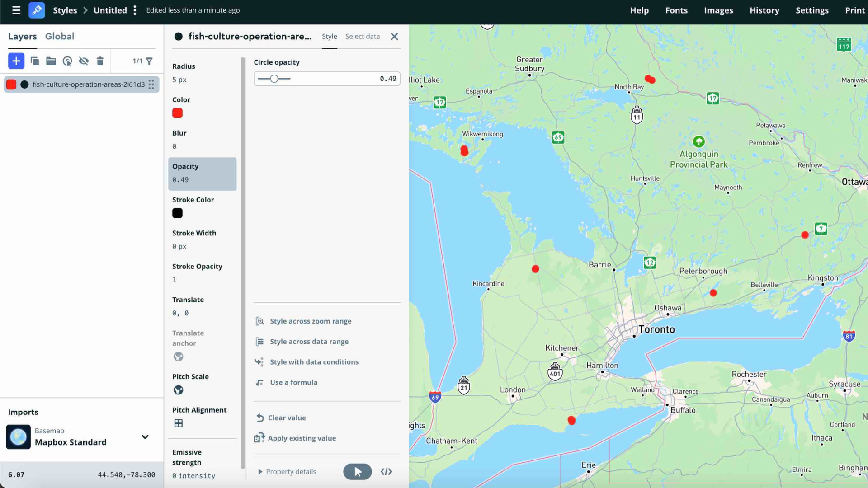Open the layer filter funnel icon

point(150,61)
